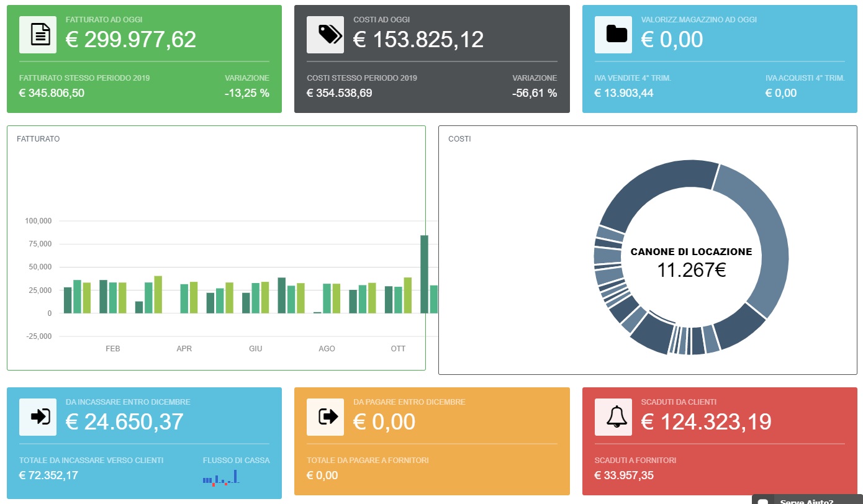Click the tallest bar in the Fatturato chart

pos(425,274)
